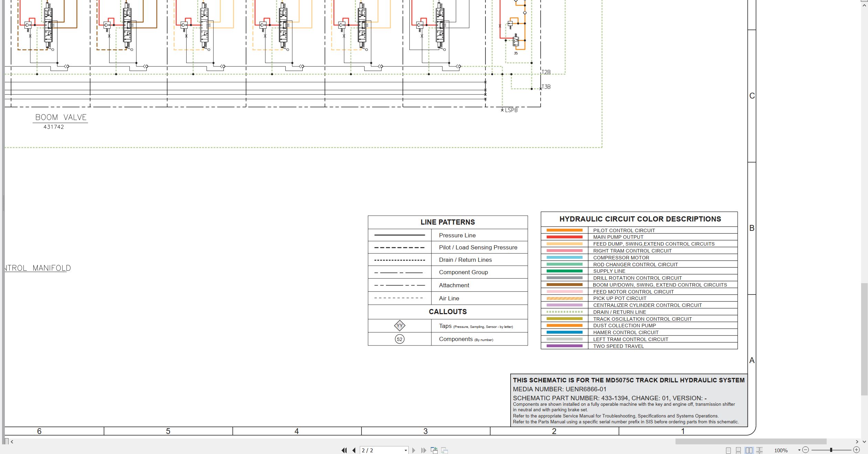Click the next view icon
The height and width of the screenshot is (454, 868).
tap(445, 450)
